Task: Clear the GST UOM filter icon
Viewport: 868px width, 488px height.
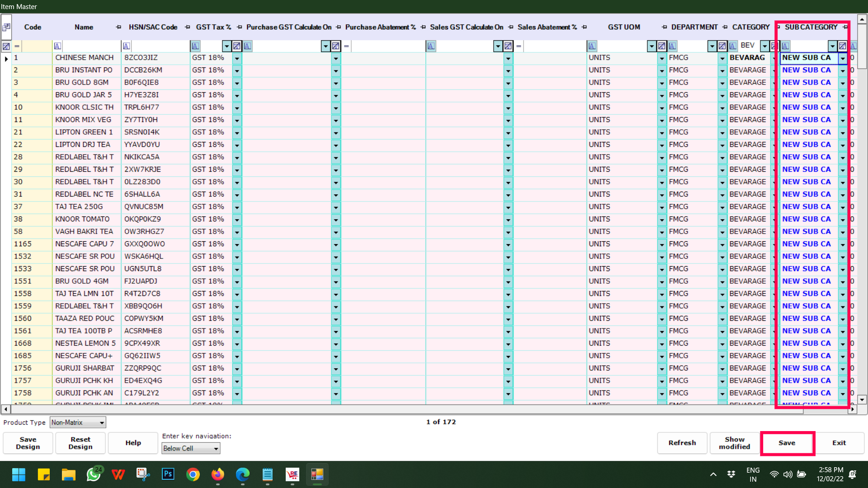Action: [661, 46]
